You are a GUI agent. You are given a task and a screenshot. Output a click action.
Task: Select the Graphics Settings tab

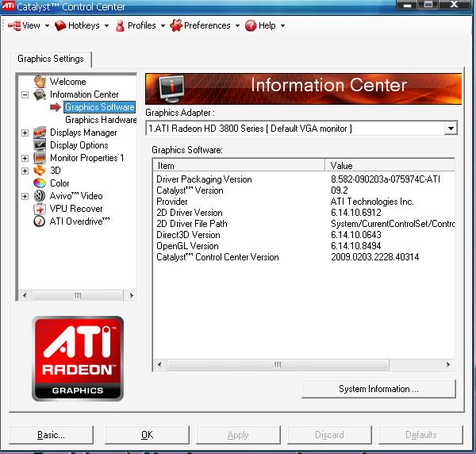click(51, 59)
